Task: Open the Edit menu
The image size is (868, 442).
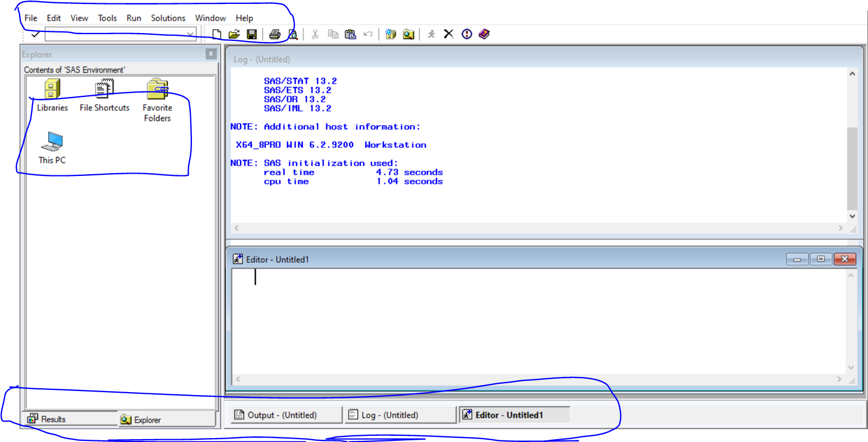Action: click(x=54, y=18)
